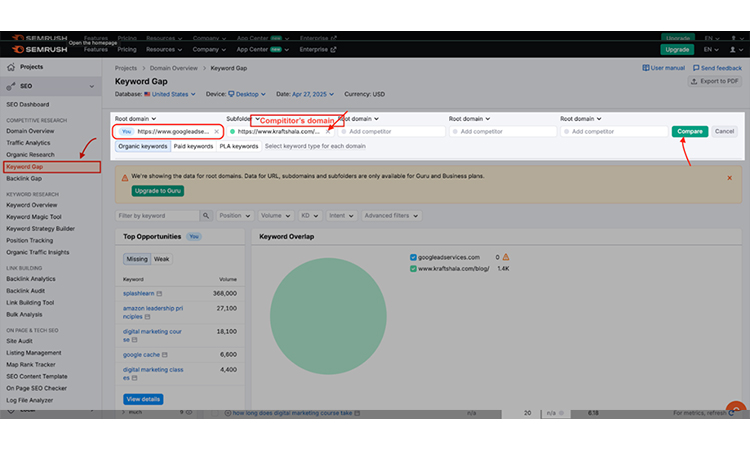Image resolution: width=750 pixels, height=450 pixels.
Task: Open the Volume filter dropdown
Action: (x=276, y=216)
